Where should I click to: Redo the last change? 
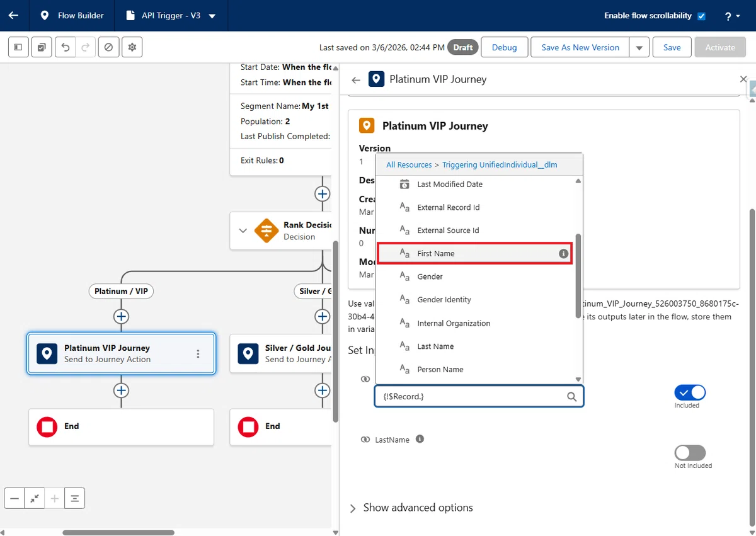pos(86,47)
